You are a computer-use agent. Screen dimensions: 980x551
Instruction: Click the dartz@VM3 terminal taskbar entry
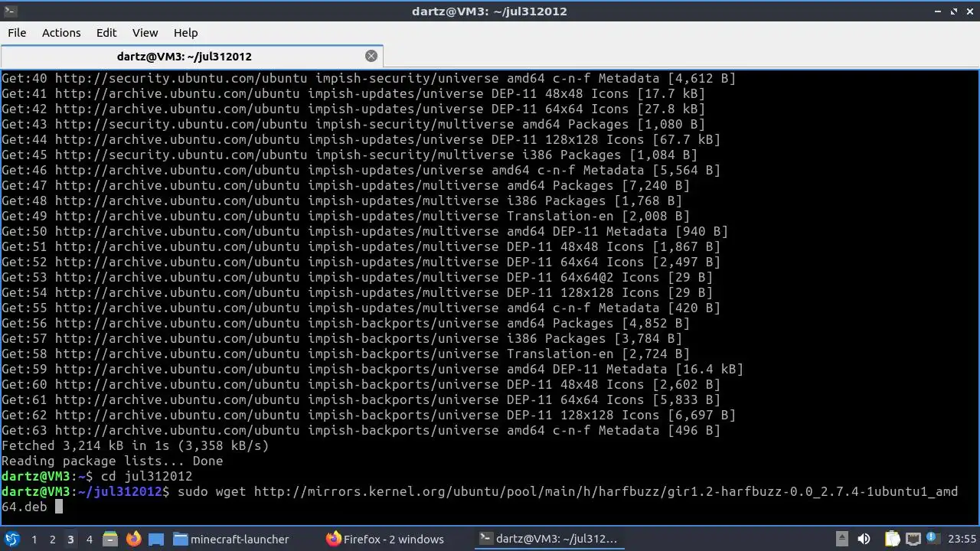pos(550,539)
